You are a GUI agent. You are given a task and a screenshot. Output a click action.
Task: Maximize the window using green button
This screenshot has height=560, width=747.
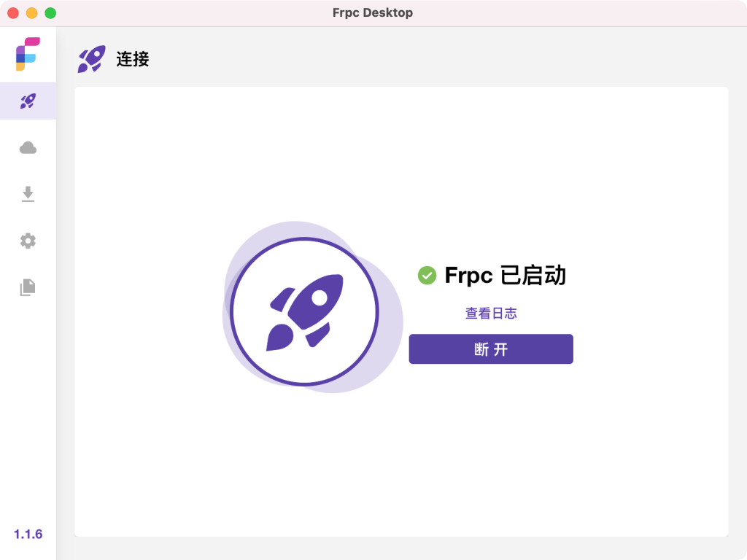coord(50,13)
